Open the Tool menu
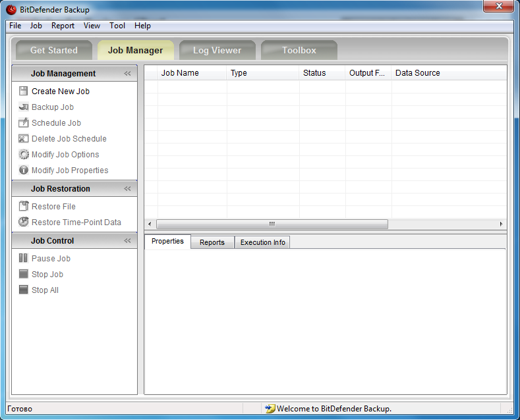Screen dimensions: 520x420 117,26
